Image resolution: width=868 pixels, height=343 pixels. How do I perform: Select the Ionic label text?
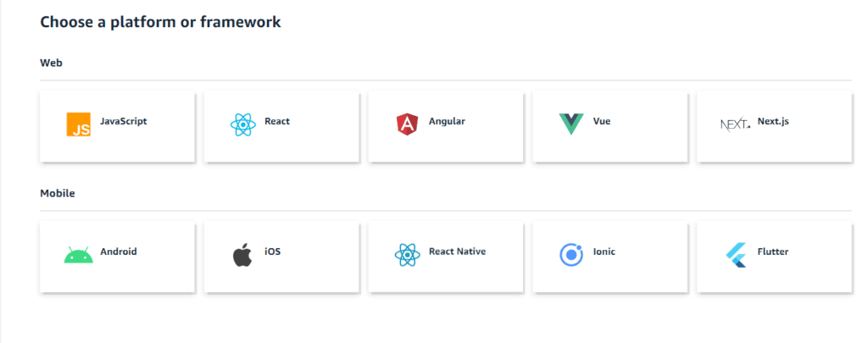click(604, 252)
